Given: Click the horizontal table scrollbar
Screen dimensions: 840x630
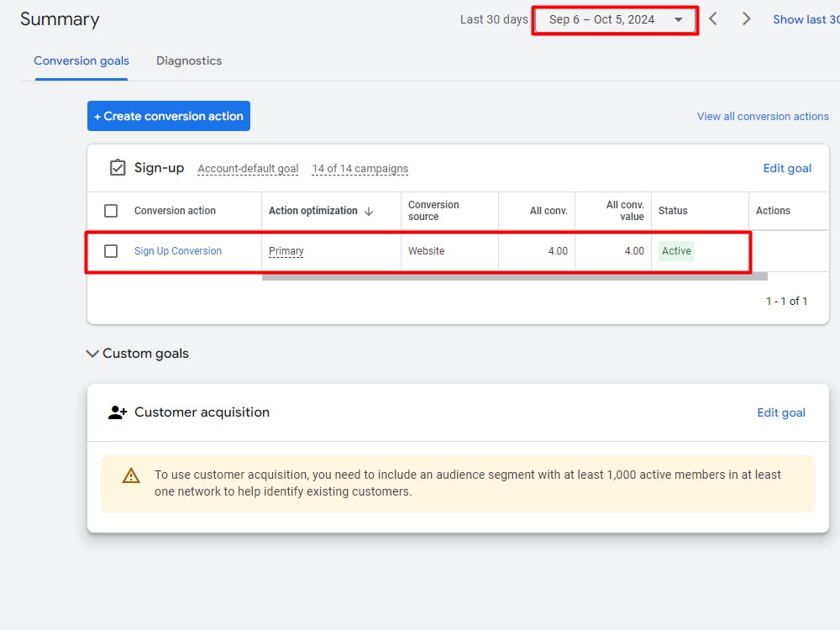Looking at the screenshot, I should [x=514, y=276].
